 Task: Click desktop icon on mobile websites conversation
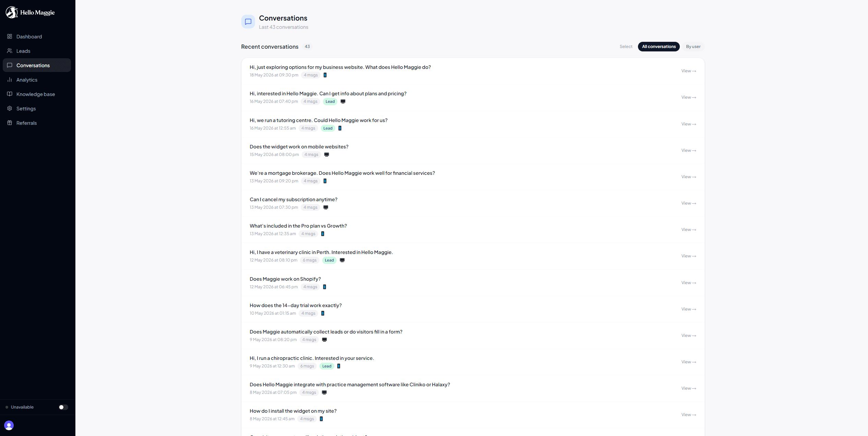coord(327,155)
